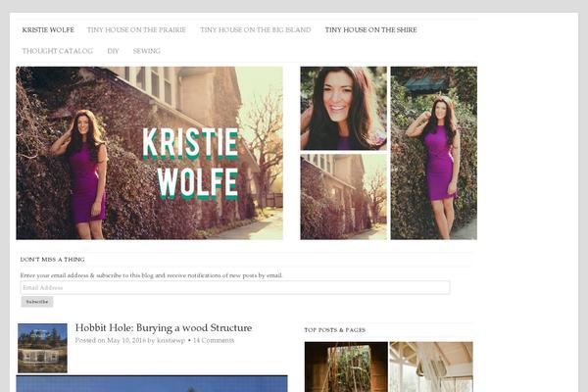Viewport: 588px width, 392px height.
Task: Open post title Hobbit Hole: Burying a wood Structure
Action: [164, 328]
